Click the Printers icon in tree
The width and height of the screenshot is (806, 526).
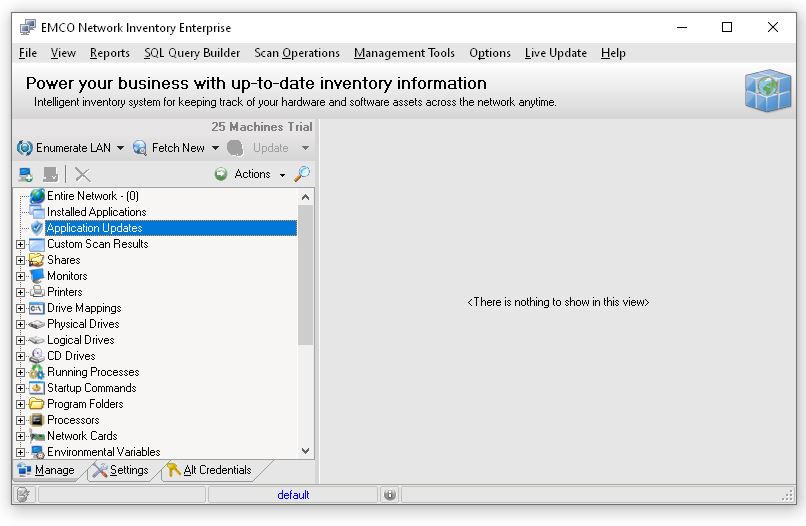[x=37, y=292]
